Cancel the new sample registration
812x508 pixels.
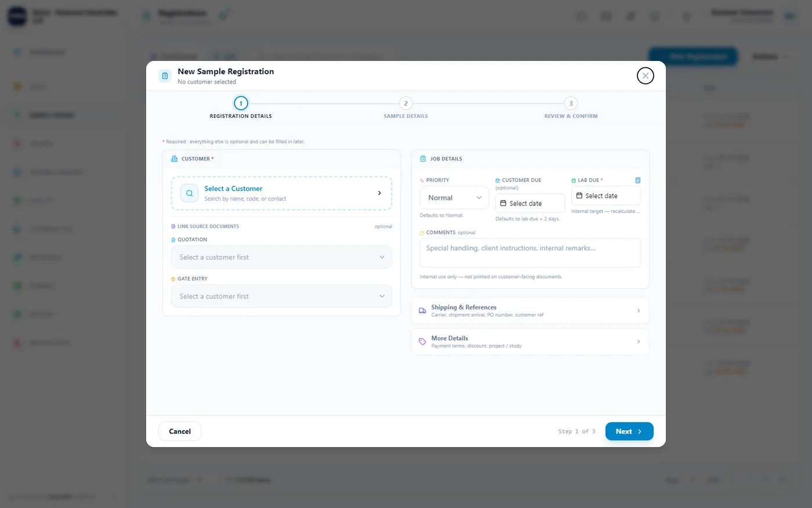[x=180, y=431]
